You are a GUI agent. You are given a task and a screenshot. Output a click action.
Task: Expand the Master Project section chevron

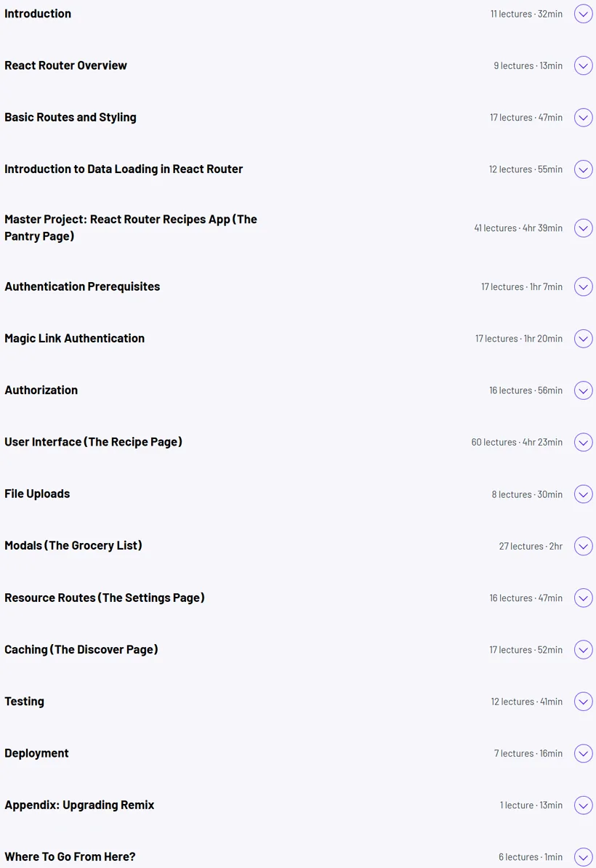(583, 228)
